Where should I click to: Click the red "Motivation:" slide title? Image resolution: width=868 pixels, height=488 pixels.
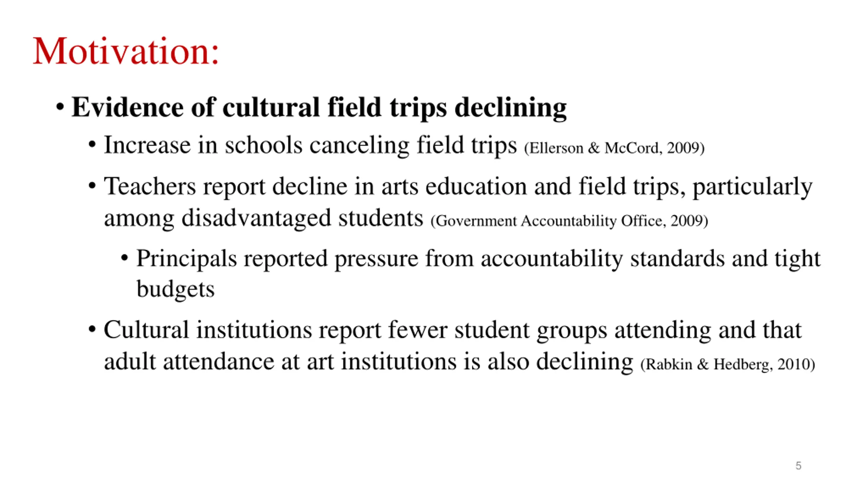(x=126, y=51)
